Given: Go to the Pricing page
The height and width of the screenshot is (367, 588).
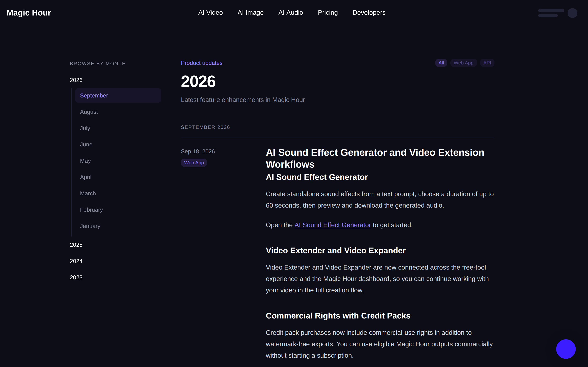Looking at the screenshot, I should pos(327,12).
